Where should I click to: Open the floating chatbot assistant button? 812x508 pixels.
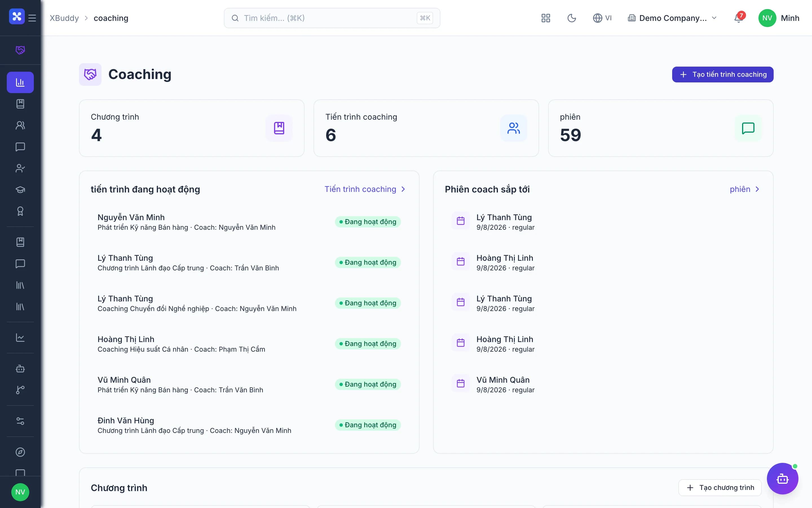point(782,479)
